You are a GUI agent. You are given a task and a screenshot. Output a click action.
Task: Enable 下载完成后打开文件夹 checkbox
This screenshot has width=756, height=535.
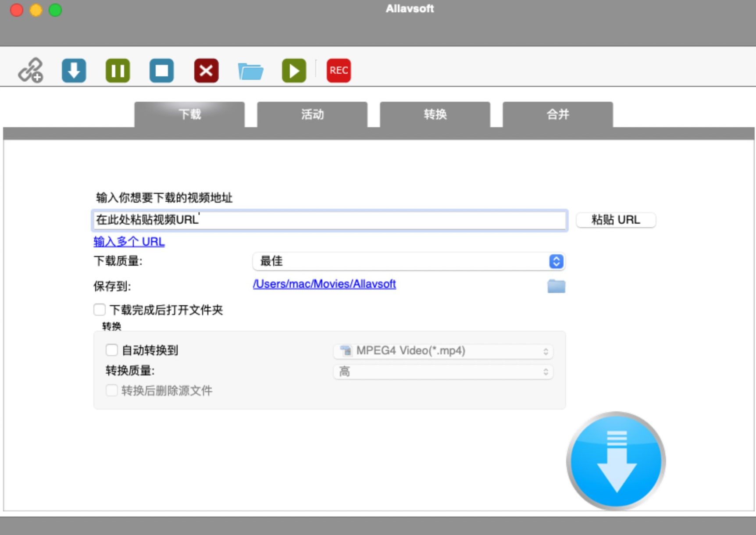tap(100, 310)
